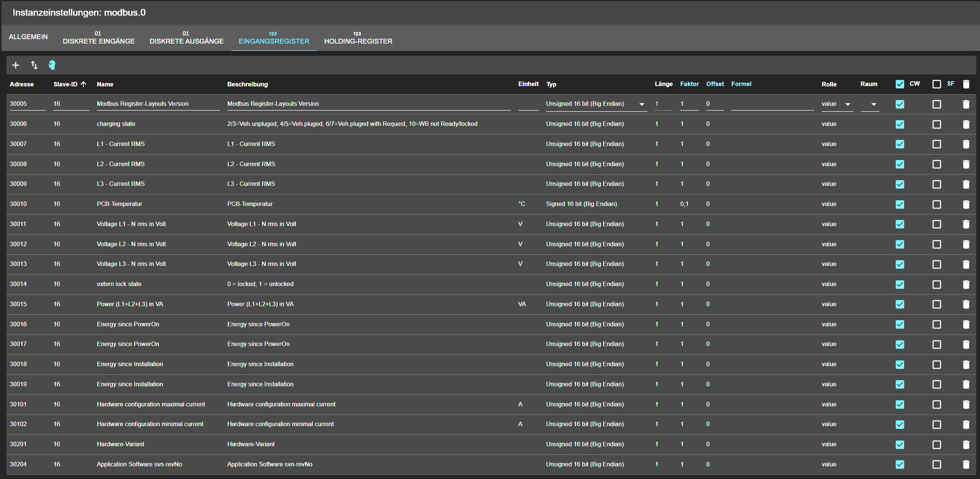The image size is (980, 479).
Task: Delete the extern lock state row
Action: tap(965, 284)
